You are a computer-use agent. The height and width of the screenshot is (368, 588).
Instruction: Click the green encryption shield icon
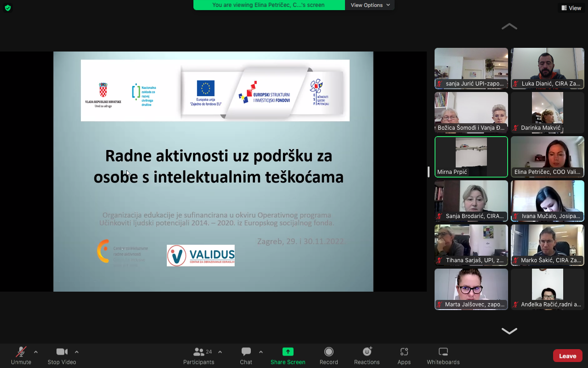click(8, 8)
